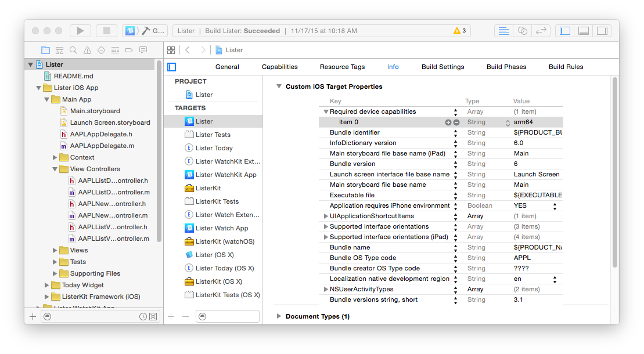This screenshot has width=644, height=354.
Task: Open the Main.storyboard file
Action: point(95,111)
